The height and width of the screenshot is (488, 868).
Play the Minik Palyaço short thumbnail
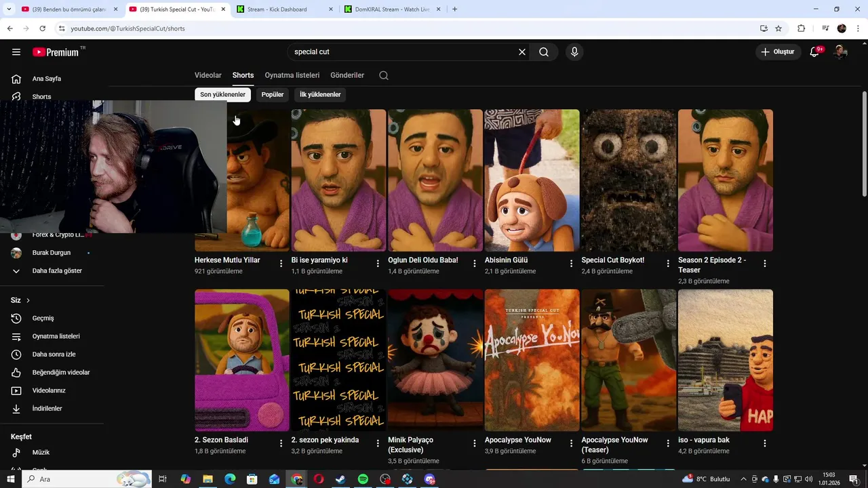(435, 360)
